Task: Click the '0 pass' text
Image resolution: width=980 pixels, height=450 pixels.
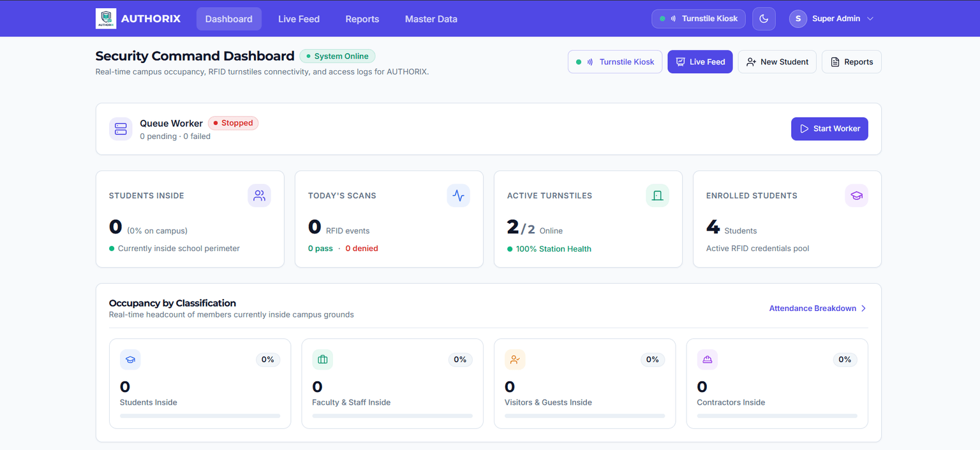Action: pyautogui.click(x=320, y=249)
